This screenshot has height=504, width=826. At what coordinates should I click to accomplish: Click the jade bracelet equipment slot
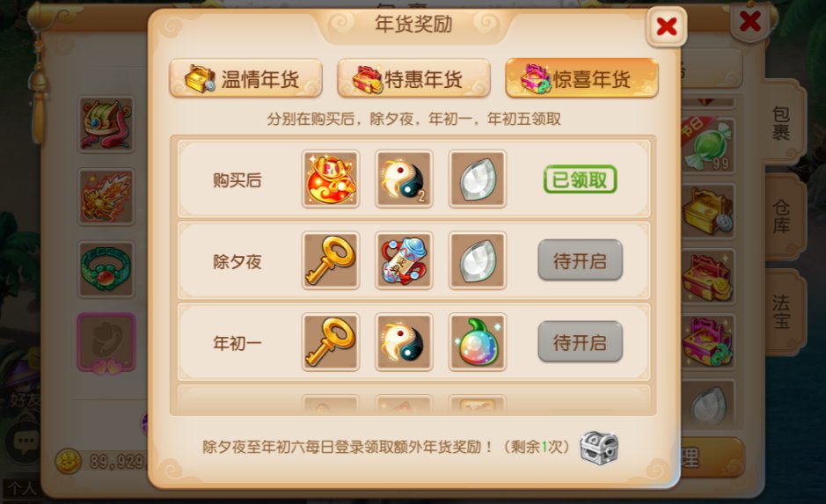tap(106, 269)
